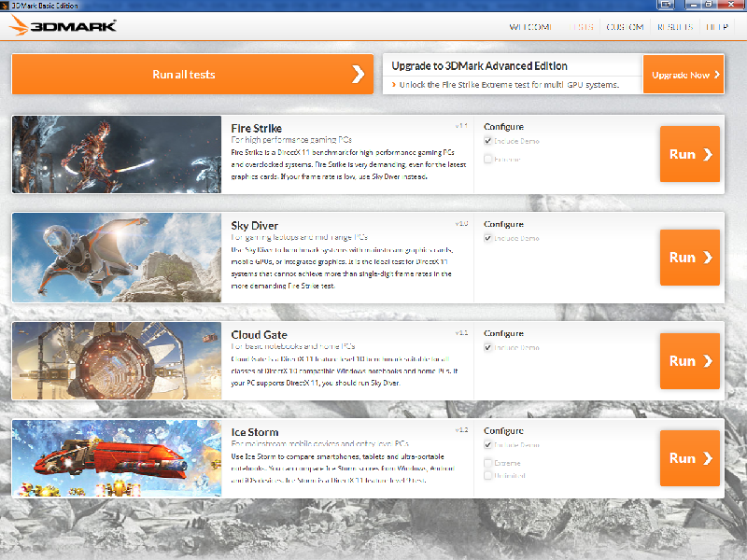
Task: Click the full-screen toggle icon in title bar
Action: (666, 5)
